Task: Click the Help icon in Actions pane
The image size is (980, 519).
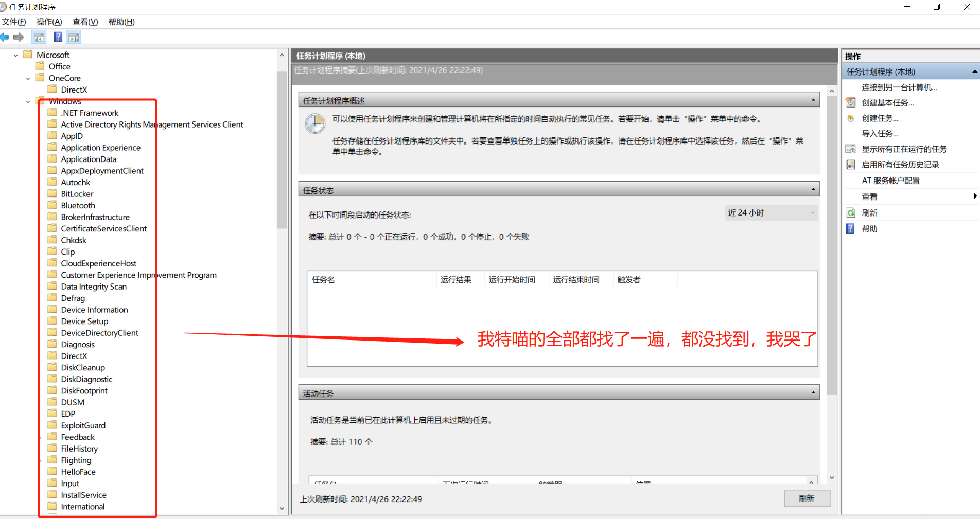Action: pyautogui.click(x=851, y=229)
